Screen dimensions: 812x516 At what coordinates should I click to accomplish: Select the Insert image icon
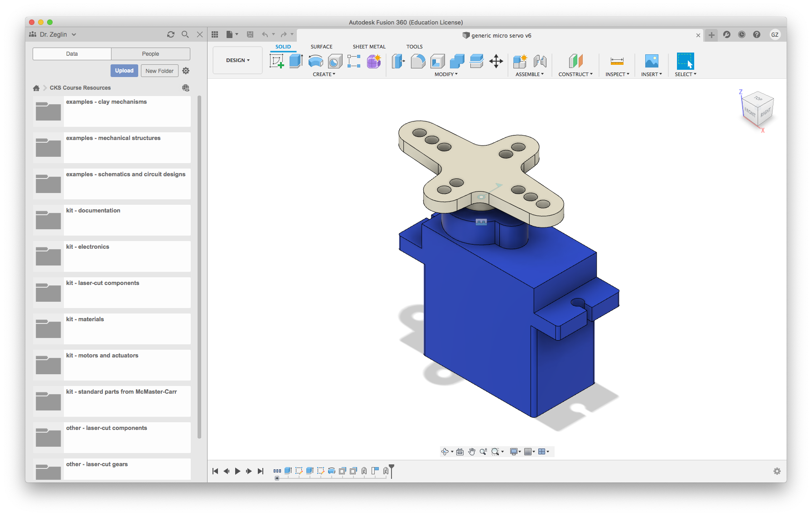tap(652, 61)
